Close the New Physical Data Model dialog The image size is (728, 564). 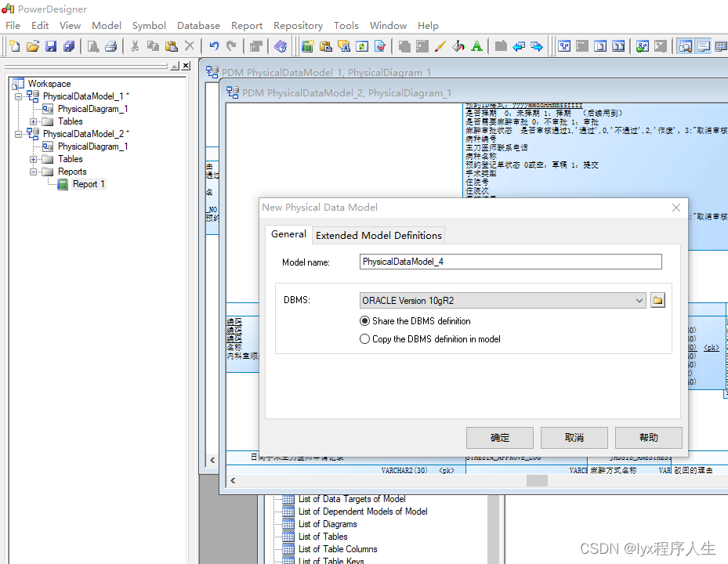[x=676, y=208]
